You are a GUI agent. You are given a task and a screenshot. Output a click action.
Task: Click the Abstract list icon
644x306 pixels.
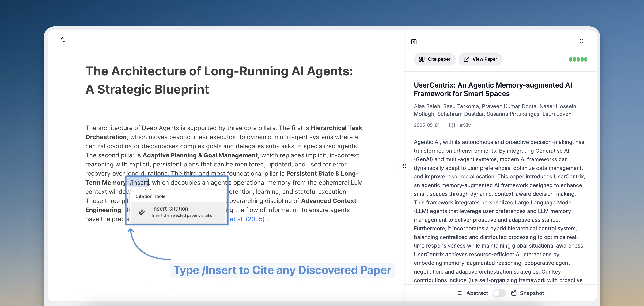click(x=460, y=293)
